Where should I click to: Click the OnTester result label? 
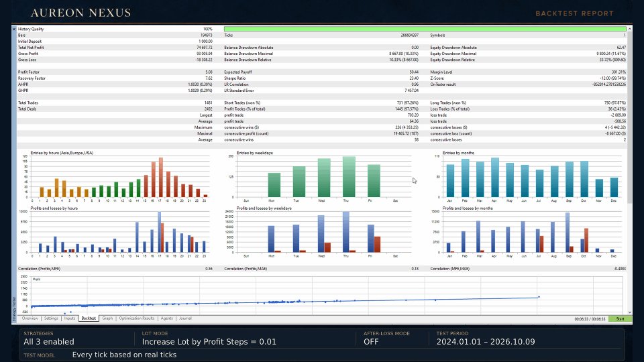[443, 84]
